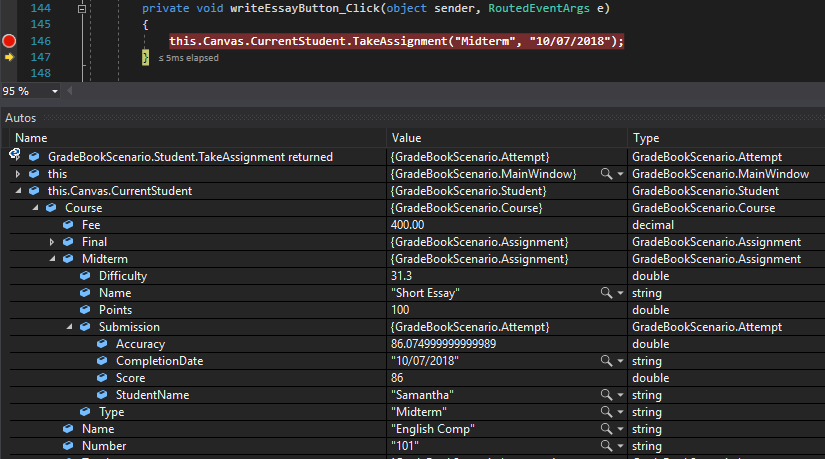Click the Name column header in Autos
Viewport: 825px width, 459px height.
coord(198,138)
